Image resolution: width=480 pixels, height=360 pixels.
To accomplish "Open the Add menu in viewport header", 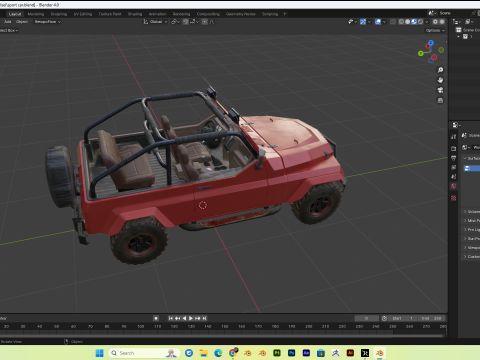I will pyautogui.click(x=7, y=22).
